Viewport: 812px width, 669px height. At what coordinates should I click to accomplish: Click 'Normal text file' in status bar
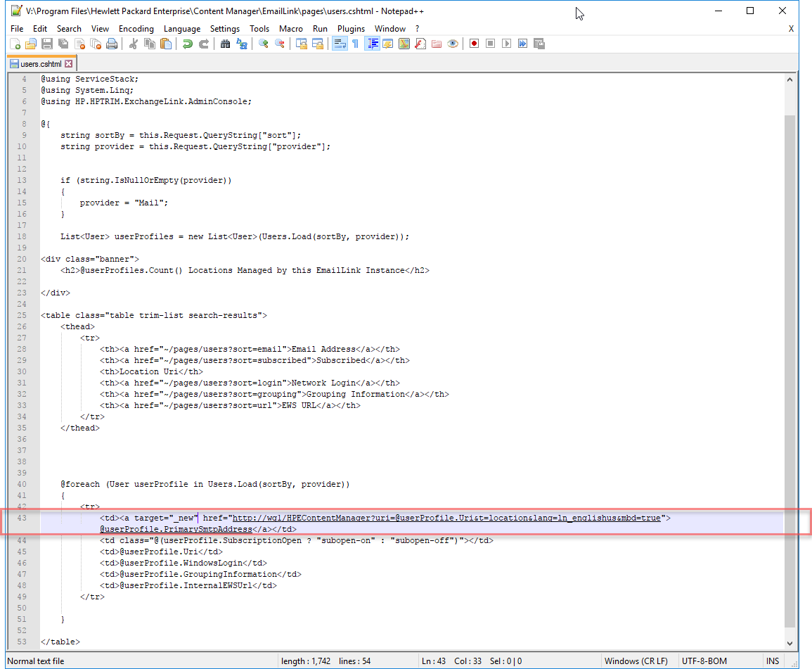36,661
